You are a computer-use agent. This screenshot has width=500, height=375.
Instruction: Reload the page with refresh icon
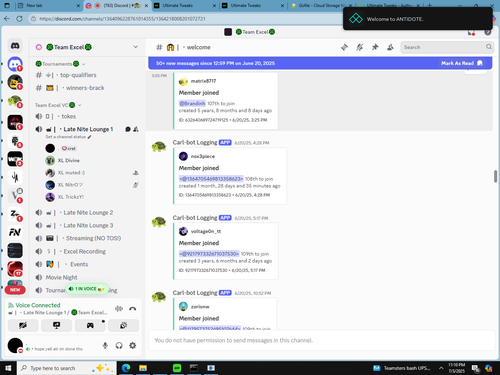tap(19, 19)
